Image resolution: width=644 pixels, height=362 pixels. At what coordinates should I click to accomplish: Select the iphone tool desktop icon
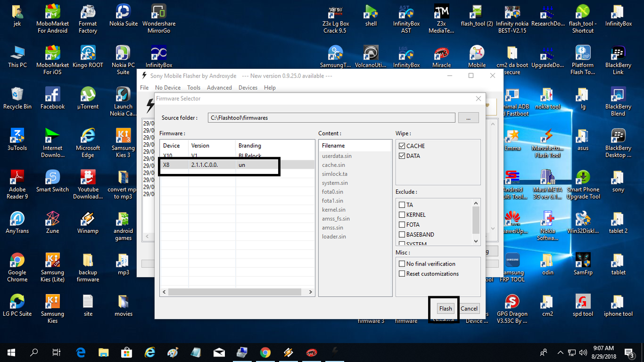coord(618,305)
